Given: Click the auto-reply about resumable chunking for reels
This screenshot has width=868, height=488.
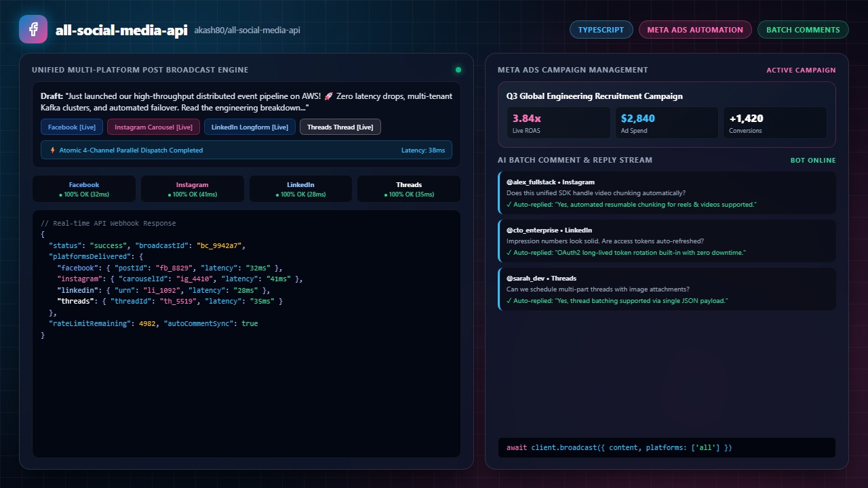Looking at the screenshot, I should [631, 204].
